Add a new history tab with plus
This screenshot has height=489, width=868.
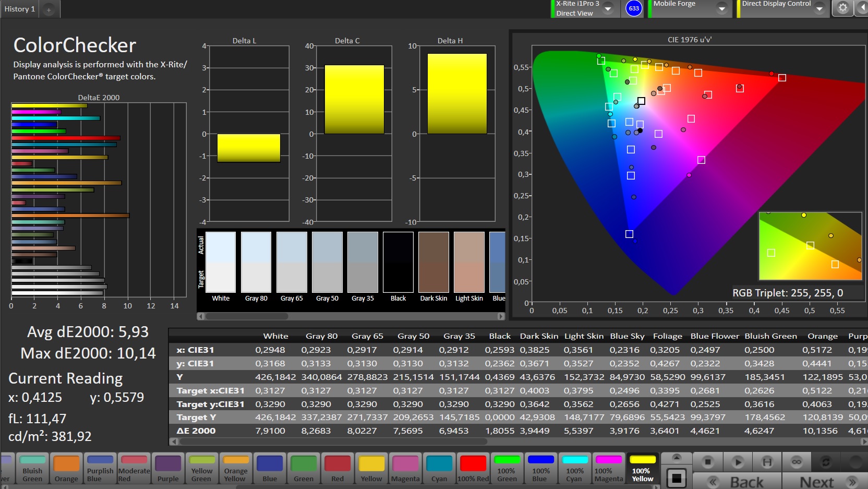[x=49, y=9]
